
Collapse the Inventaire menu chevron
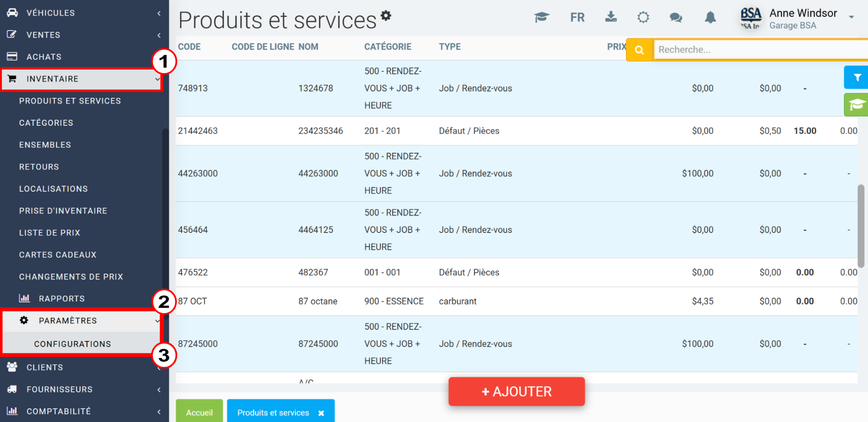tap(157, 79)
